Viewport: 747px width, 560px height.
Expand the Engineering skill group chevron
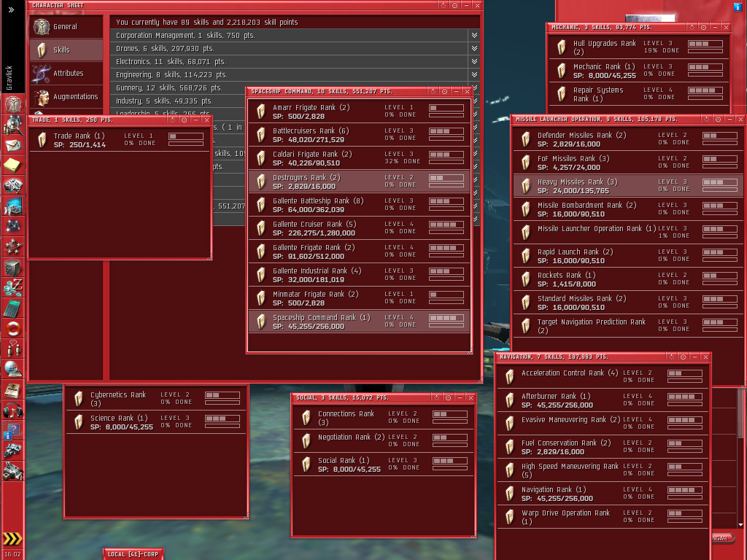click(x=474, y=74)
